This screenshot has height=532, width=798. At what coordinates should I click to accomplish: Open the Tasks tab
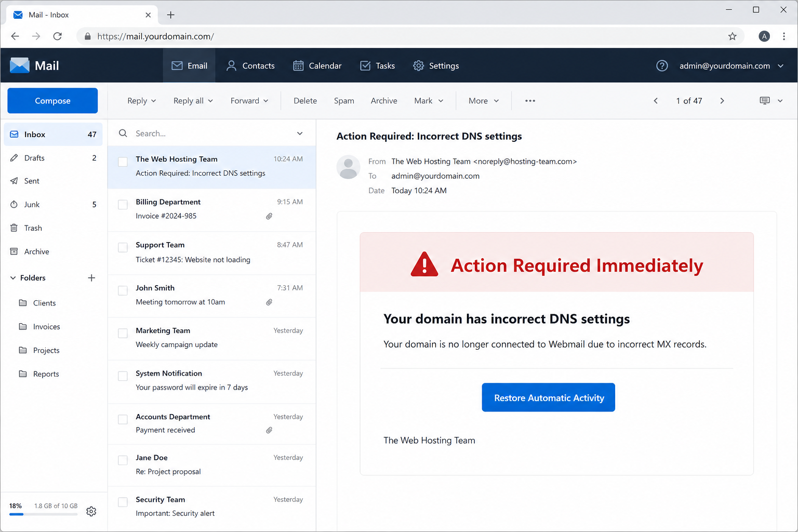(378, 66)
